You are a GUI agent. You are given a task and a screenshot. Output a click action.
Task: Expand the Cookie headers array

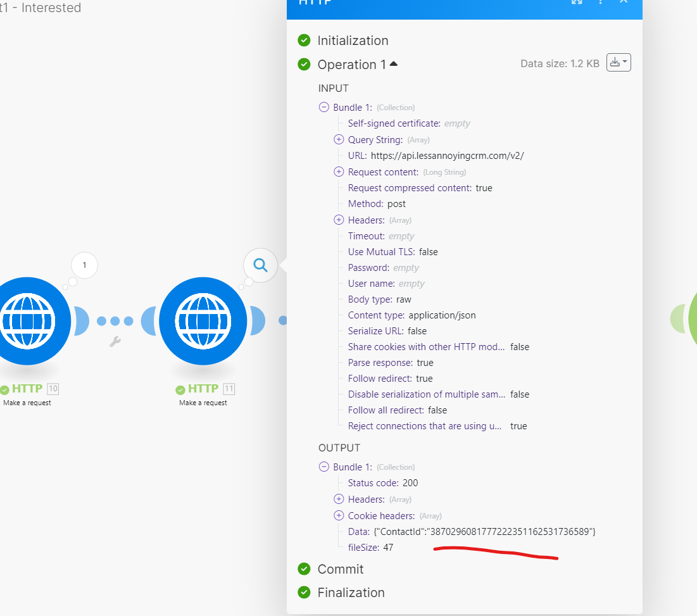point(339,515)
